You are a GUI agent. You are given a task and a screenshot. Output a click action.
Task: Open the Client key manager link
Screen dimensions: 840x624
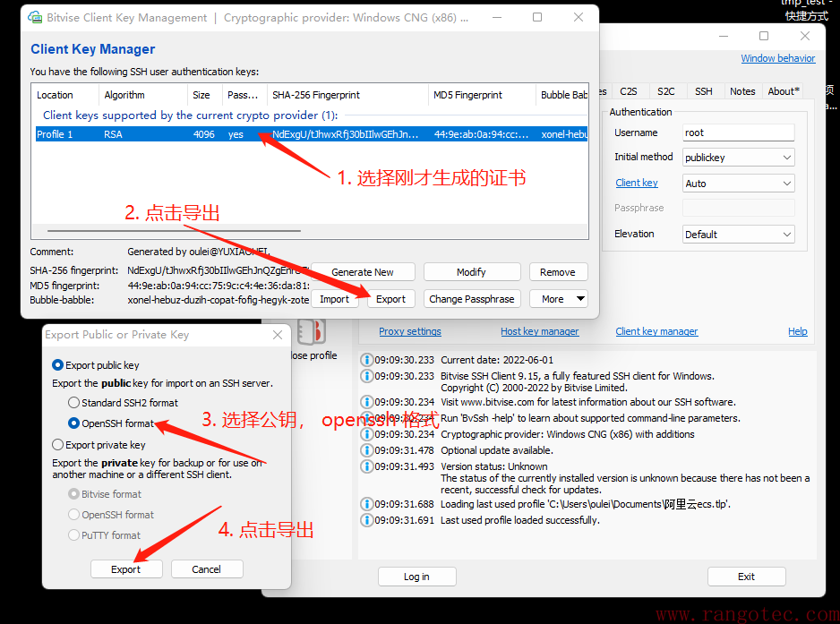pyautogui.click(x=656, y=331)
